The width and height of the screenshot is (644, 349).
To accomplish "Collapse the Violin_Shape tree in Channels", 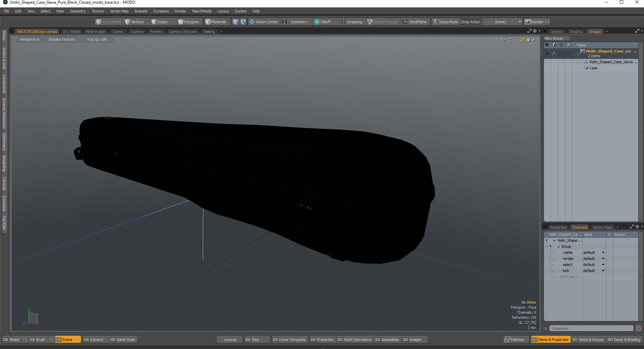I will [547, 240].
